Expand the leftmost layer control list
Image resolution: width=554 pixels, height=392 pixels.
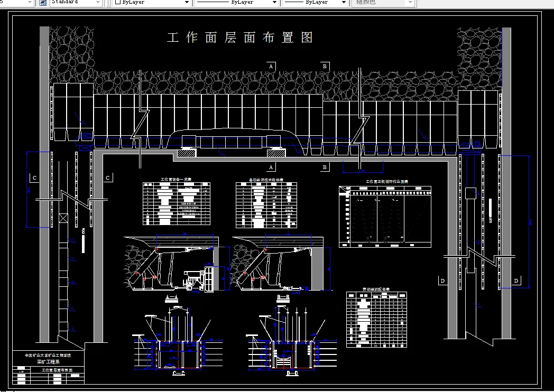point(31,3)
